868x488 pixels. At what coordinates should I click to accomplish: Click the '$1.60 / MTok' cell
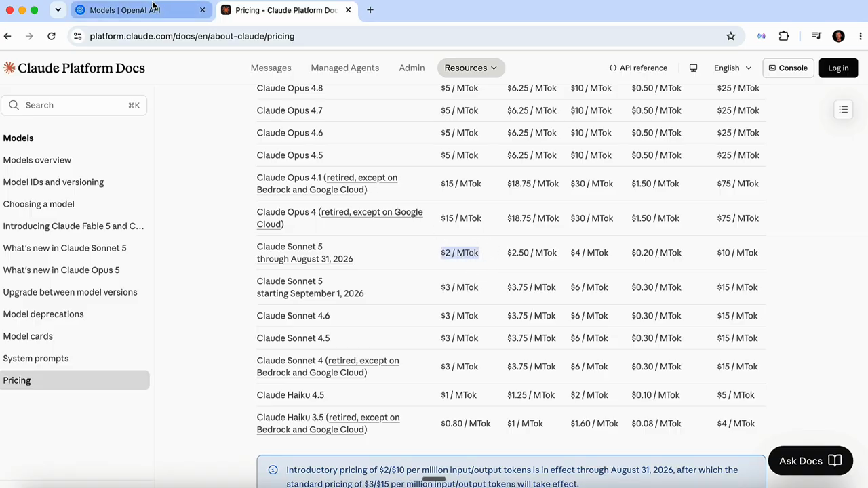(x=595, y=424)
